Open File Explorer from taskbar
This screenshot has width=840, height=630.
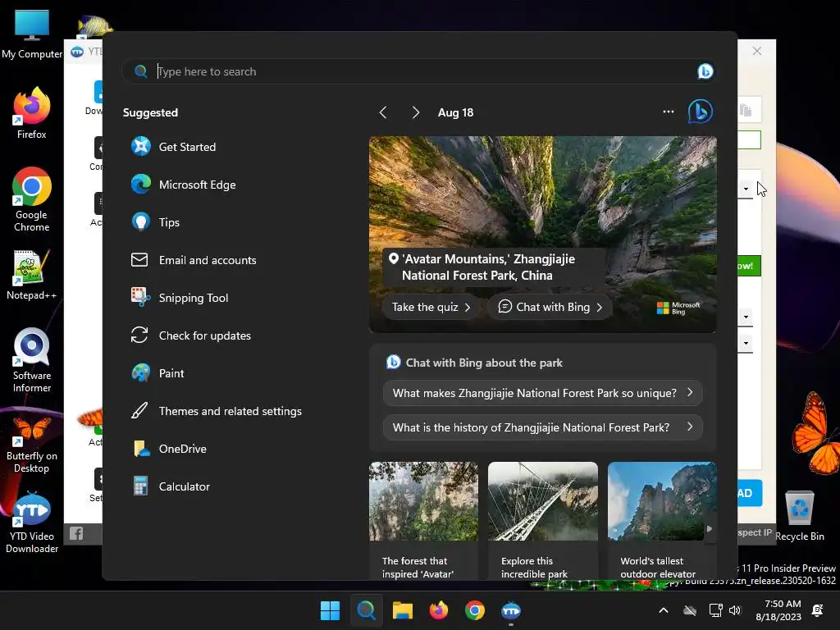402,610
